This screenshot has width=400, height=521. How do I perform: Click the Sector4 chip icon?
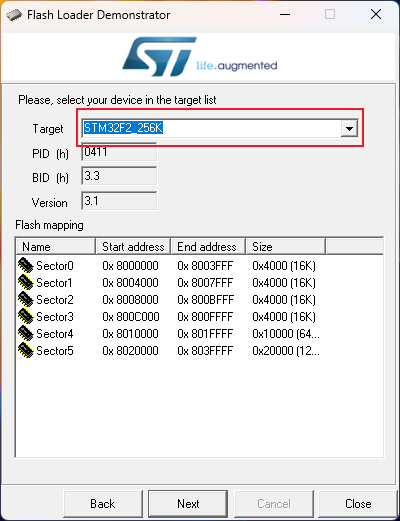click(x=26, y=333)
